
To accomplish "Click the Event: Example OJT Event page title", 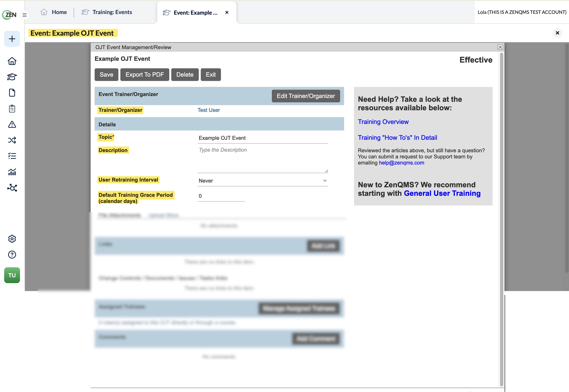I will pyautogui.click(x=72, y=33).
